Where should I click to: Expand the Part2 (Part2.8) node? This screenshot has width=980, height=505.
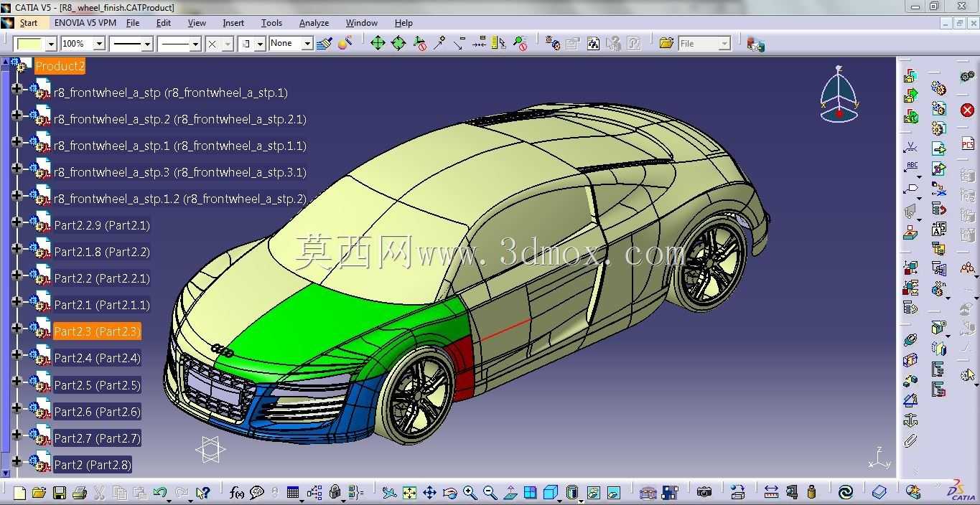click(x=17, y=461)
